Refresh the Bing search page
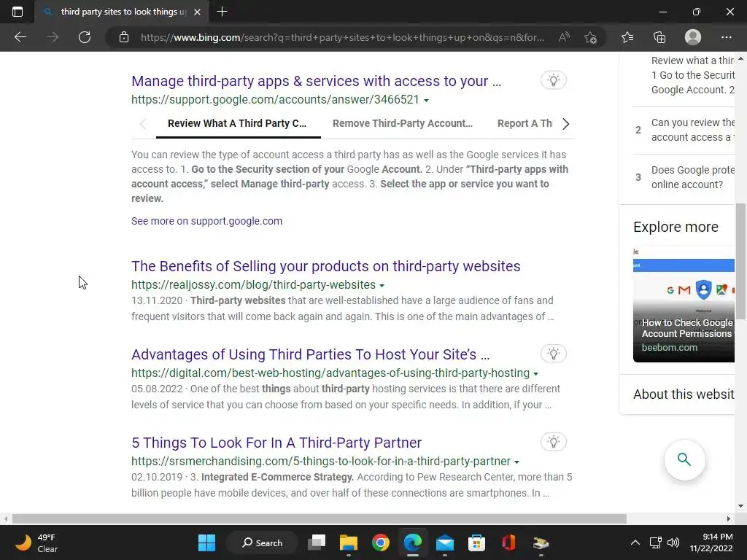This screenshot has width=747, height=560. [x=85, y=37]
